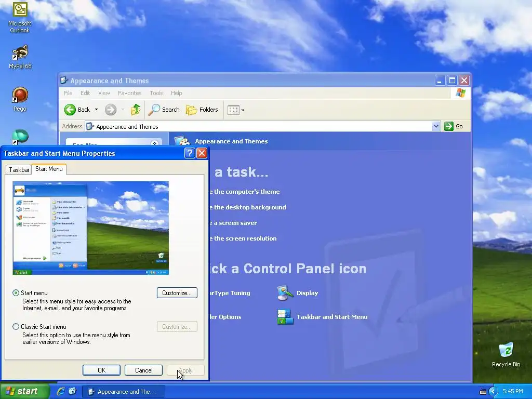Click the greyed Apply button

(x=185, y=370)
